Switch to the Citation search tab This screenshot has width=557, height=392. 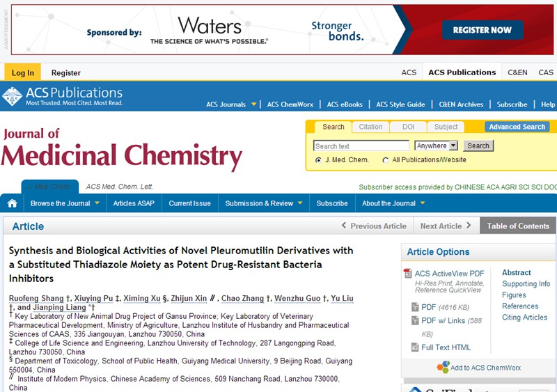[x=370, y=127]
